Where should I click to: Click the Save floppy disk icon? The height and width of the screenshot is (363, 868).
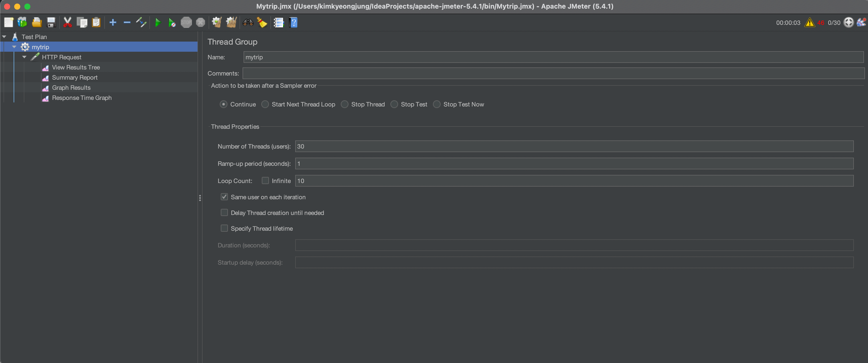click(x=51, y=23)
